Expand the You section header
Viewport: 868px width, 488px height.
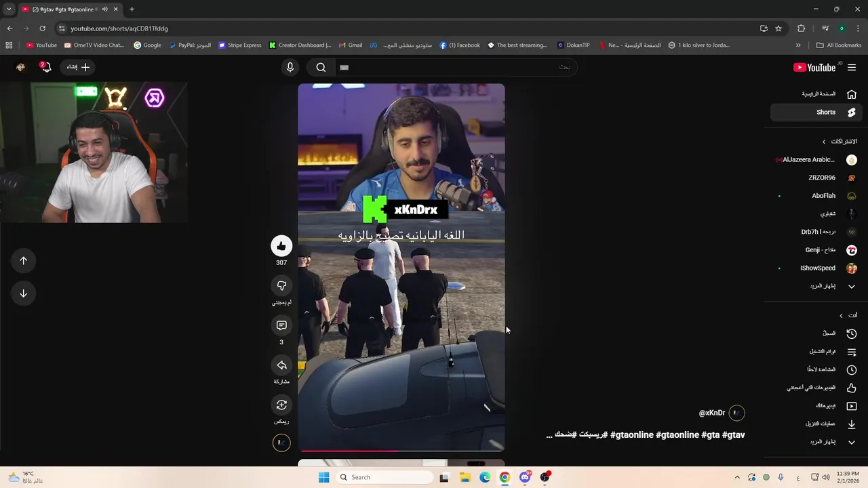point(848,315)
